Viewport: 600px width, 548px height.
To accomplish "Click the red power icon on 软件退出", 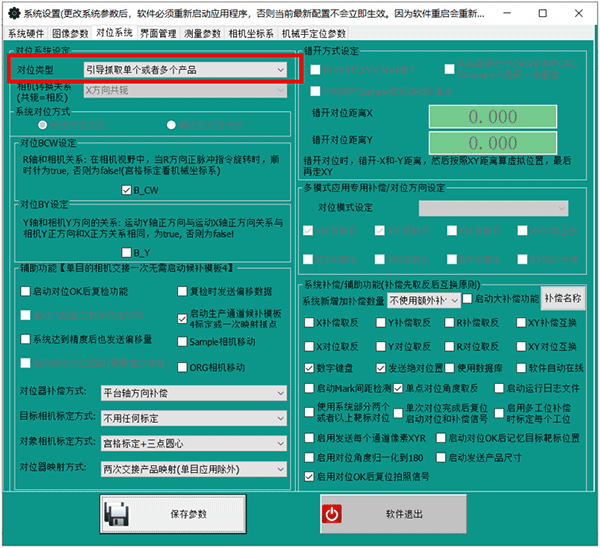I will pos(331,514).
